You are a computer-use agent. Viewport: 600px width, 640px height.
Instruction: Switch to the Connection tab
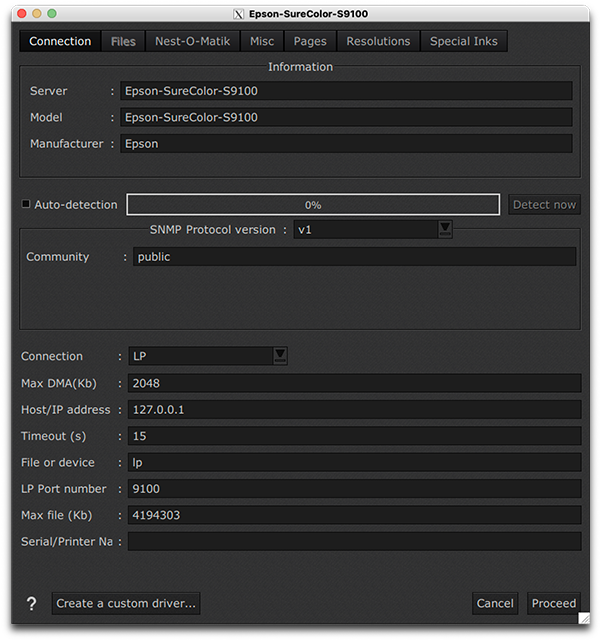60,41
